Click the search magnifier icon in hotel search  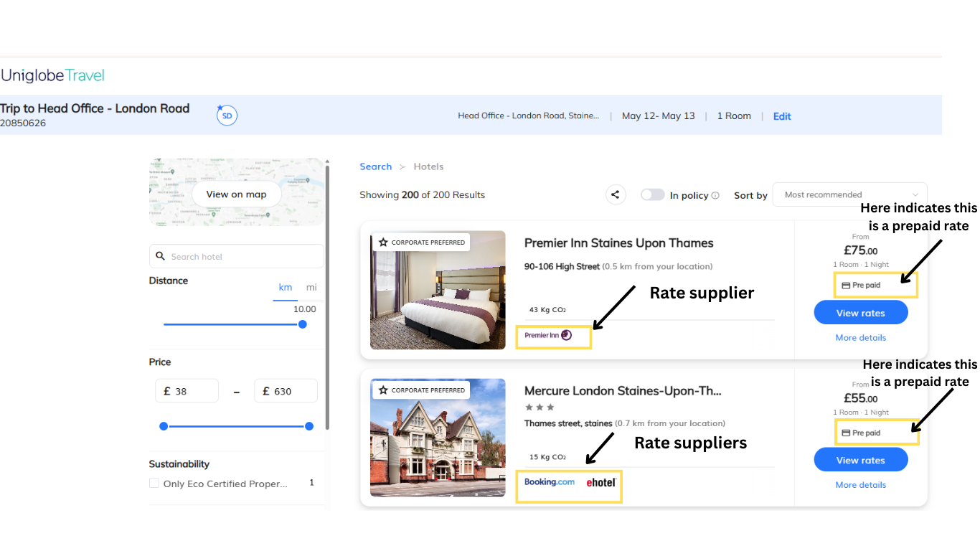(x=161, y=256)
